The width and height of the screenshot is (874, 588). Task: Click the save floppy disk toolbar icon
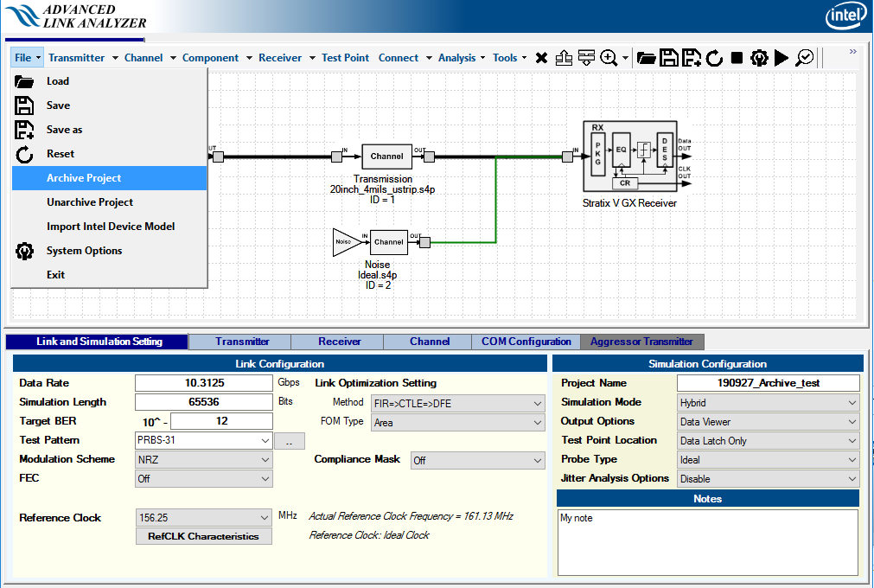(x=668, y=58)
